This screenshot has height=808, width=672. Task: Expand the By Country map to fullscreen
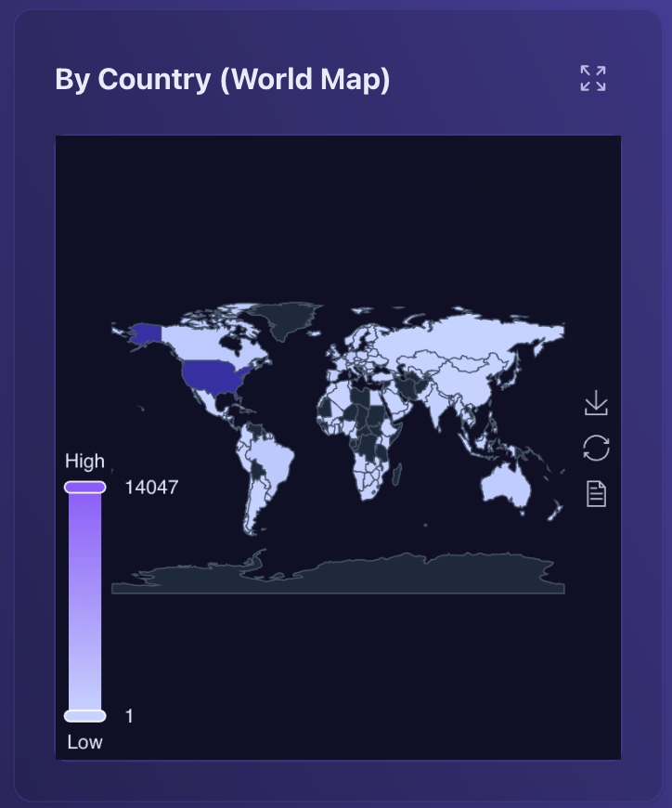pos(593,78)
